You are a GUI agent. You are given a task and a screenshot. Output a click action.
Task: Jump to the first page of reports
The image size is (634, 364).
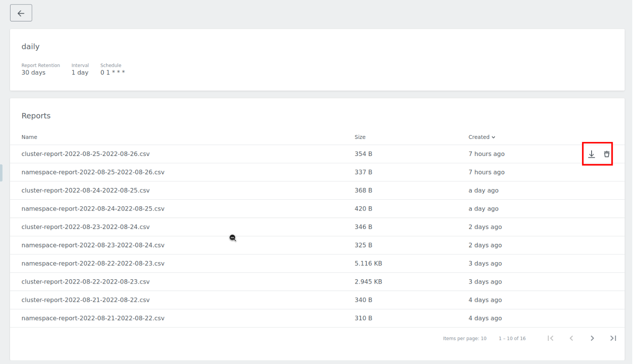click(x=550, y=338)
